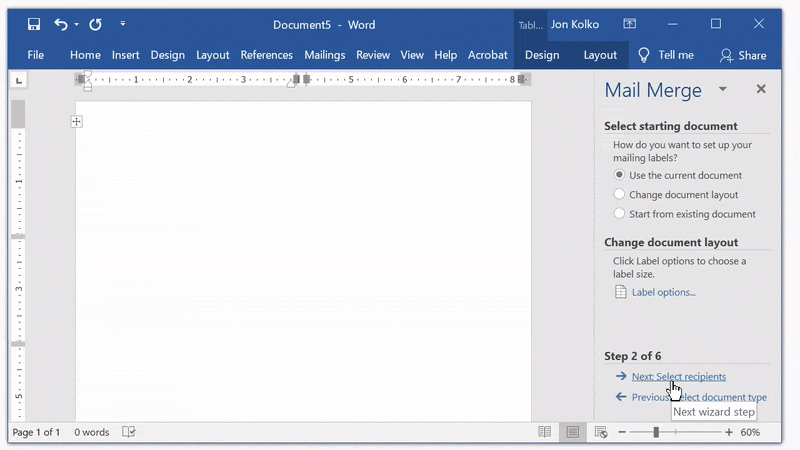Go to the References tab
The height and width of the screenshot is (450, 800).
(266, 55)
